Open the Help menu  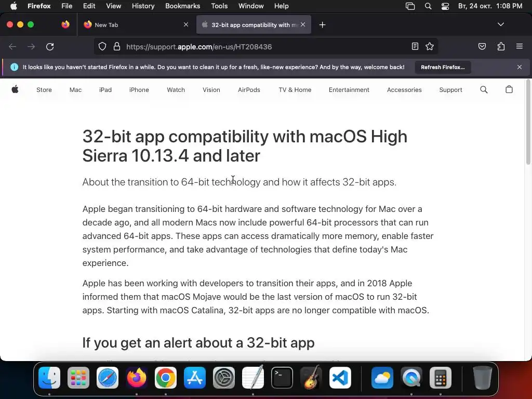coord(281,6)
